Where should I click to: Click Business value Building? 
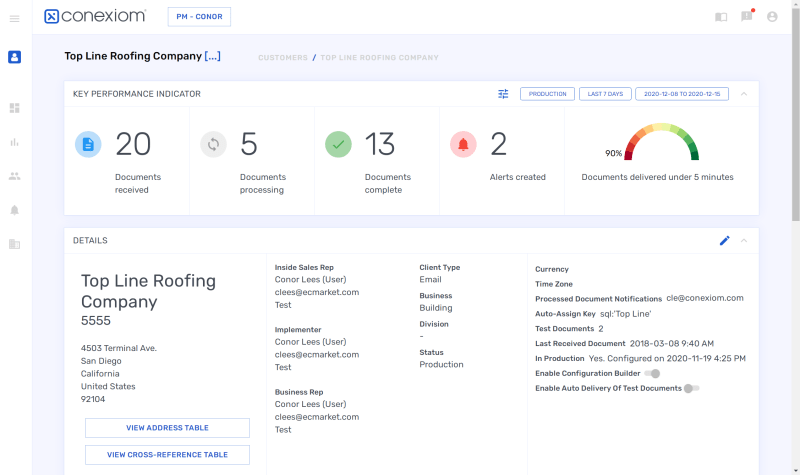436,308
